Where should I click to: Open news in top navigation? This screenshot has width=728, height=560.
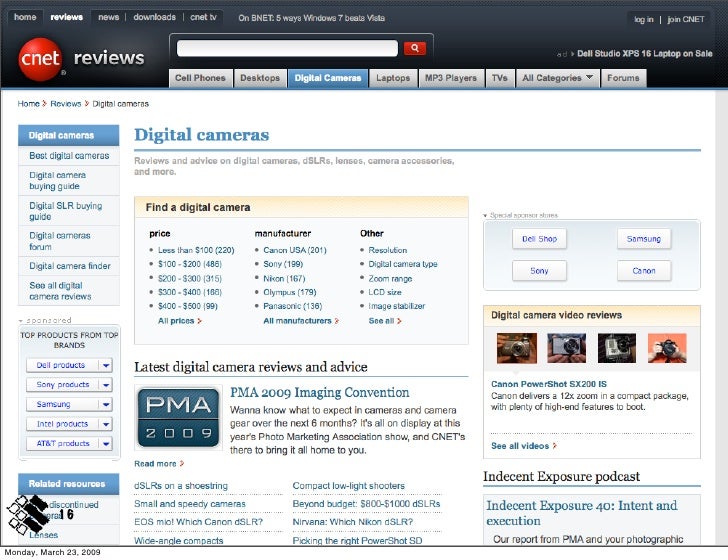tap(109, 17)
